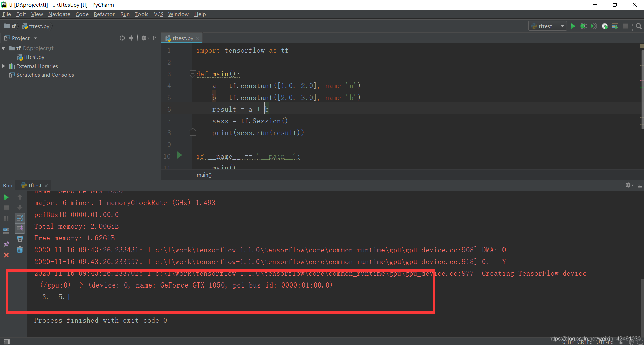Toggle tool window bars button at bottom-left
Image resolution: width=644 pixels, height=345 pixels.
click(x=6, y=342)
